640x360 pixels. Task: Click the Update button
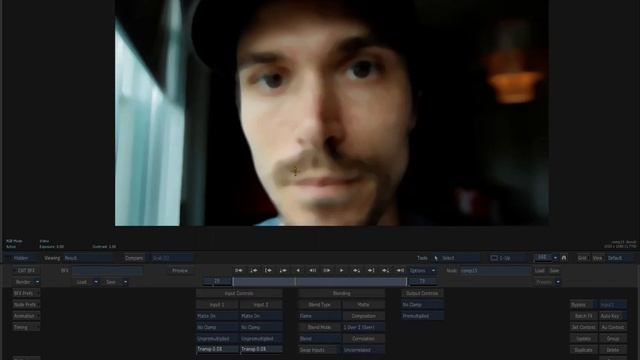[x=583, y=339]
